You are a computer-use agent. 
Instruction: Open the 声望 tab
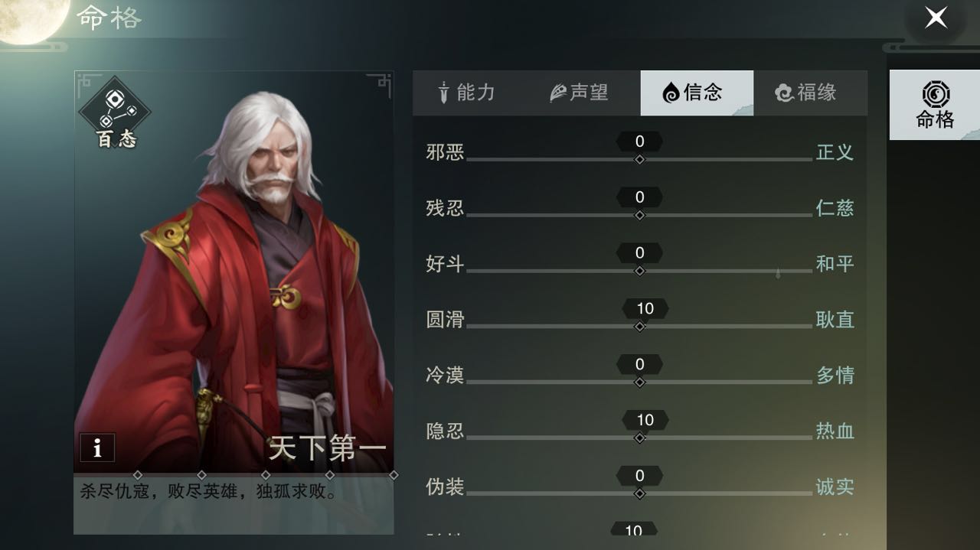click(x=580, y=93)
